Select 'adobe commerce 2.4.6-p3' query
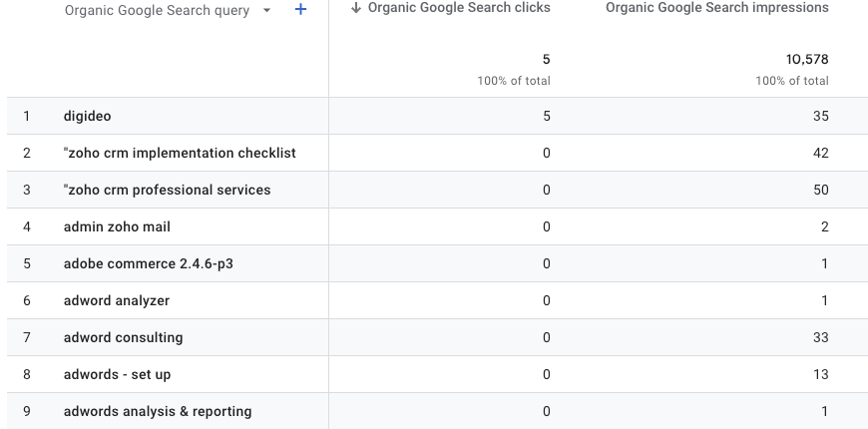868x429 pixels. click(x=149, y=264)
